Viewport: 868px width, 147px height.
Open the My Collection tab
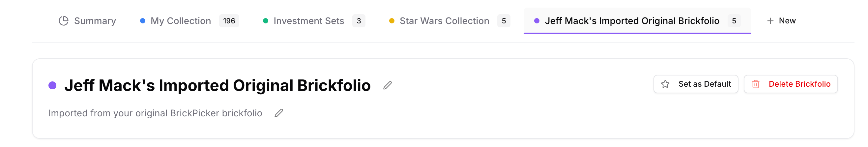181,21
